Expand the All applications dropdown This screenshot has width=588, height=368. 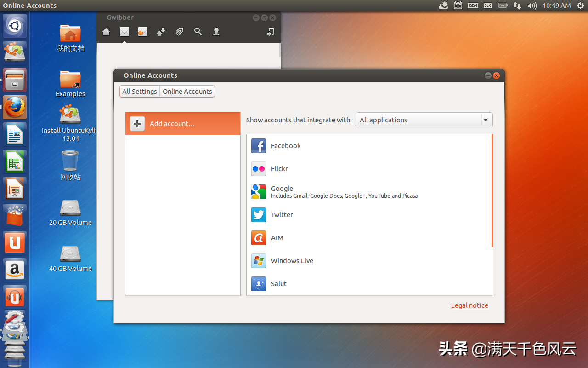(x=424, y=120)
